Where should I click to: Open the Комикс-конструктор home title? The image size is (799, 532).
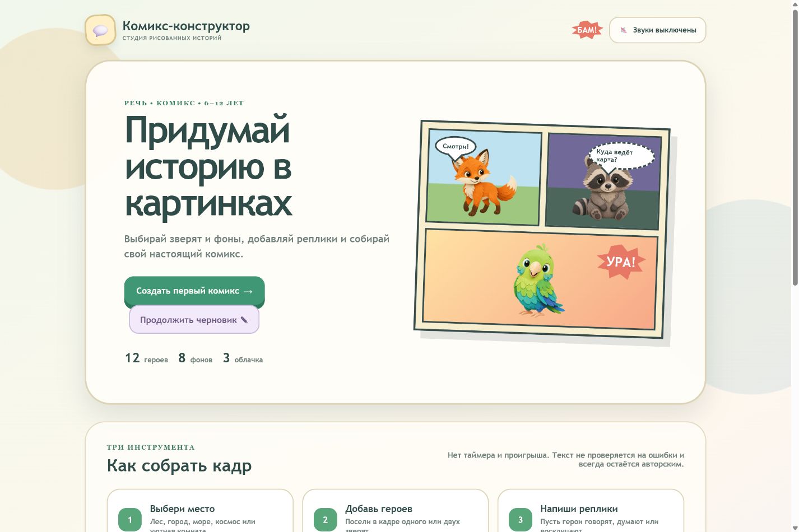point(186,26)
